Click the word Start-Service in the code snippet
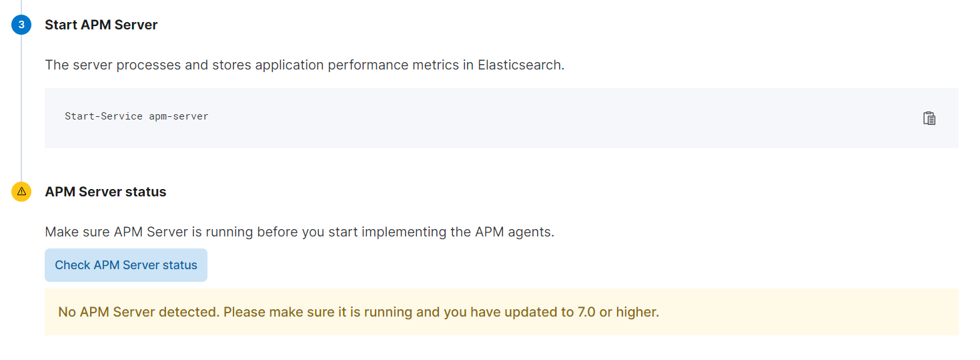980x360 pixels. point(103,116)
